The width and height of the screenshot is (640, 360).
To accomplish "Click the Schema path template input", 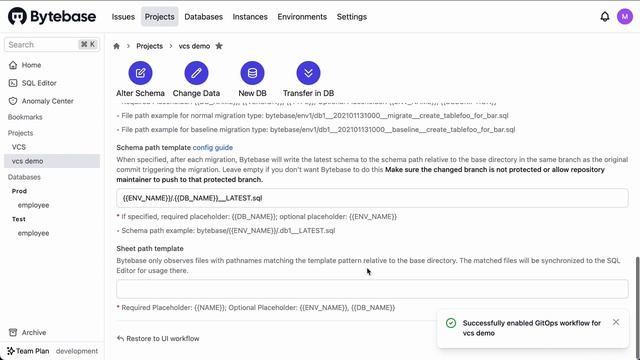I will [372, 198].
